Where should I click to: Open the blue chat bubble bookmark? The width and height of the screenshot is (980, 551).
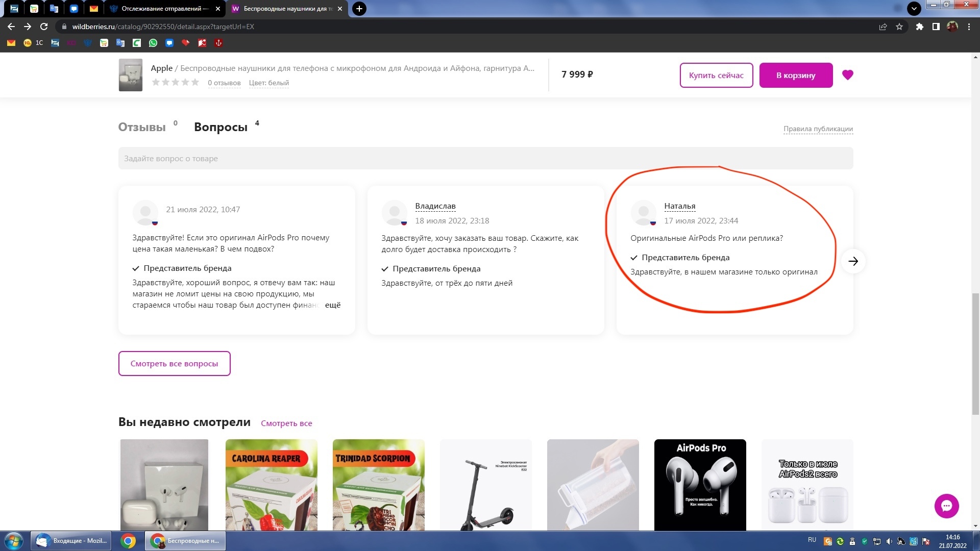pos(169,43)
